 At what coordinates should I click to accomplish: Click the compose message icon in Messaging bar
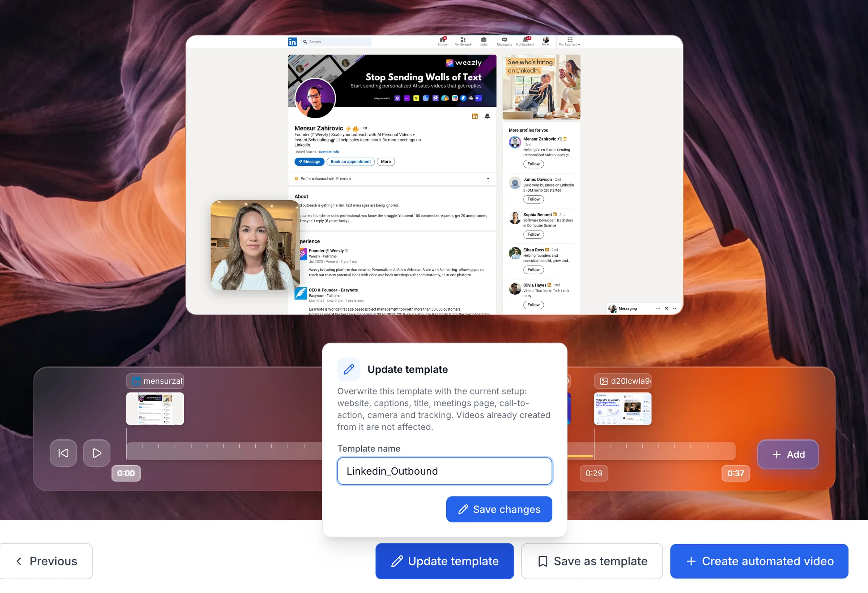click(x=666, y=308)
